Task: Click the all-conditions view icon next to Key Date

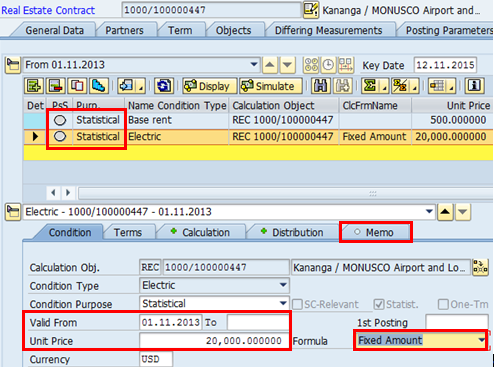Action: (311, 65)
